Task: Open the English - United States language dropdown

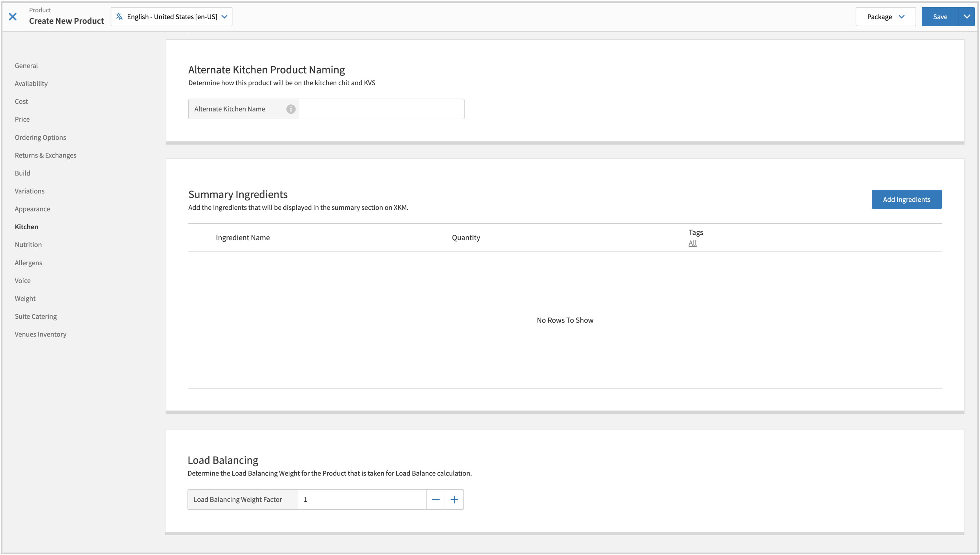Action: coord(171,17)
